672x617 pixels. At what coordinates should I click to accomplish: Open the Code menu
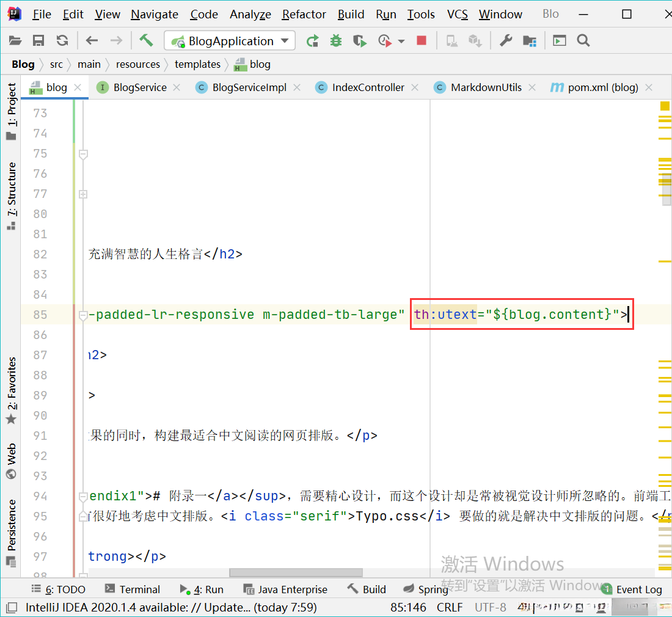tap(204, 14)
